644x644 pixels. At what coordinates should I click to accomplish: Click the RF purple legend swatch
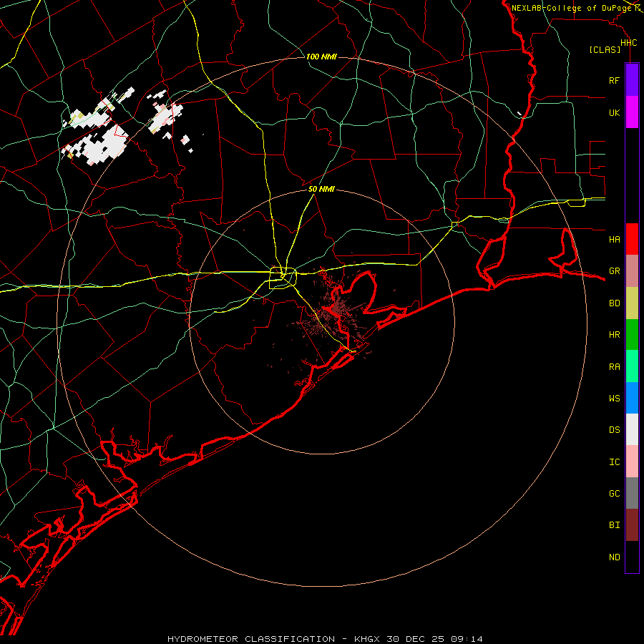[x=632, y=80]
